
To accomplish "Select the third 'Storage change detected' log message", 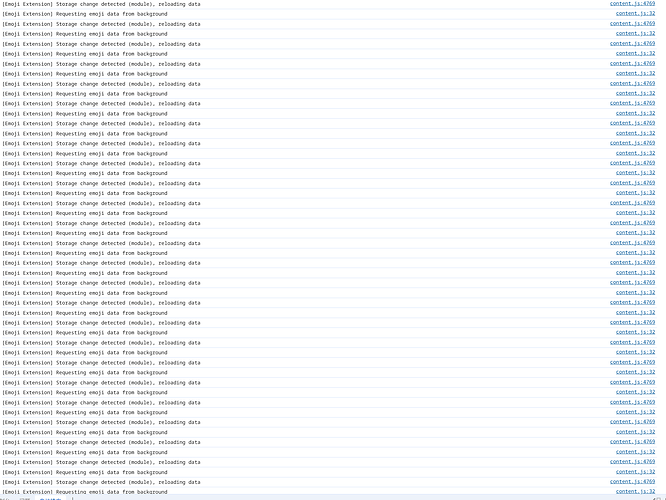I will click(101, 44).
